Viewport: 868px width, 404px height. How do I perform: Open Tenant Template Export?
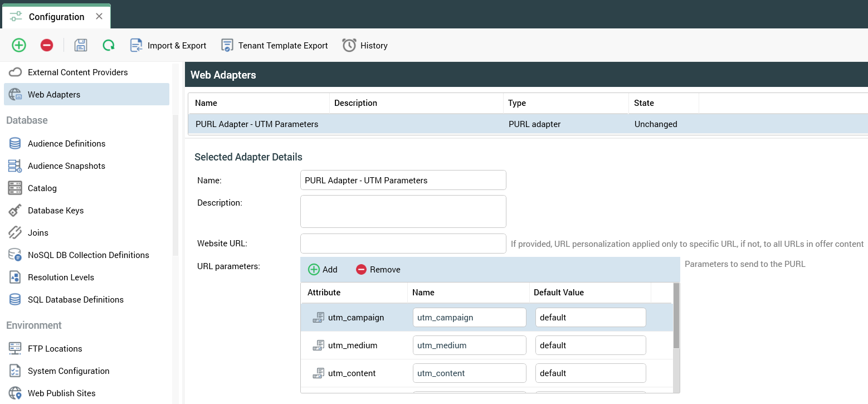click(275, 46)
